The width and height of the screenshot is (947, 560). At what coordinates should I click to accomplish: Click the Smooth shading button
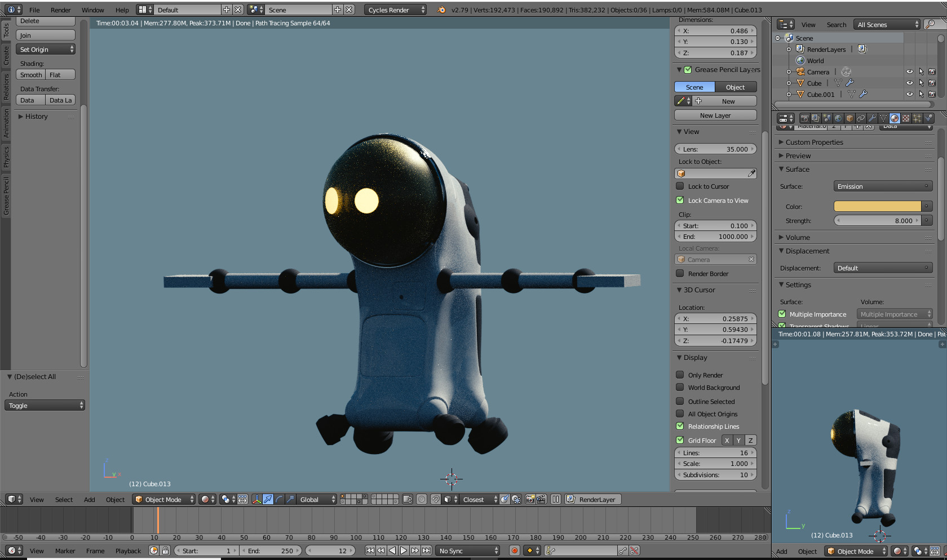tap(31, 74)
